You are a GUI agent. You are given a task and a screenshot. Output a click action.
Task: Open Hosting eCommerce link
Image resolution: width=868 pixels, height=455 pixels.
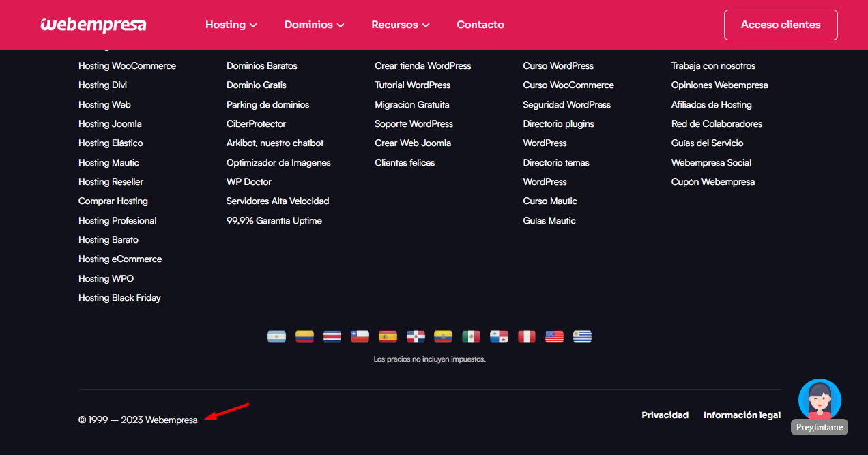click(x=120, y=259)
